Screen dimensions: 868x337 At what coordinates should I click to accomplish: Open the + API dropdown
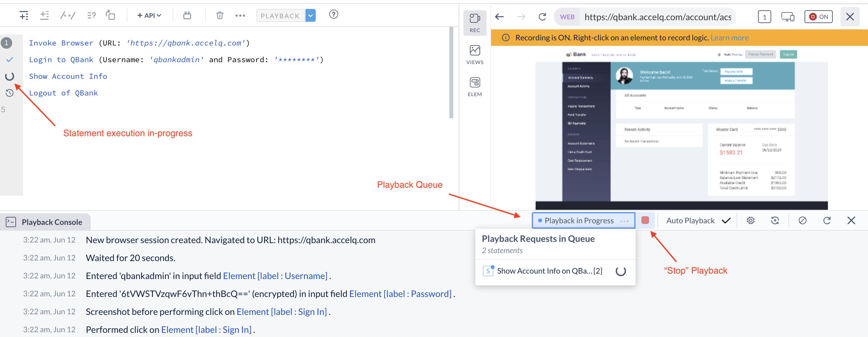149,15
